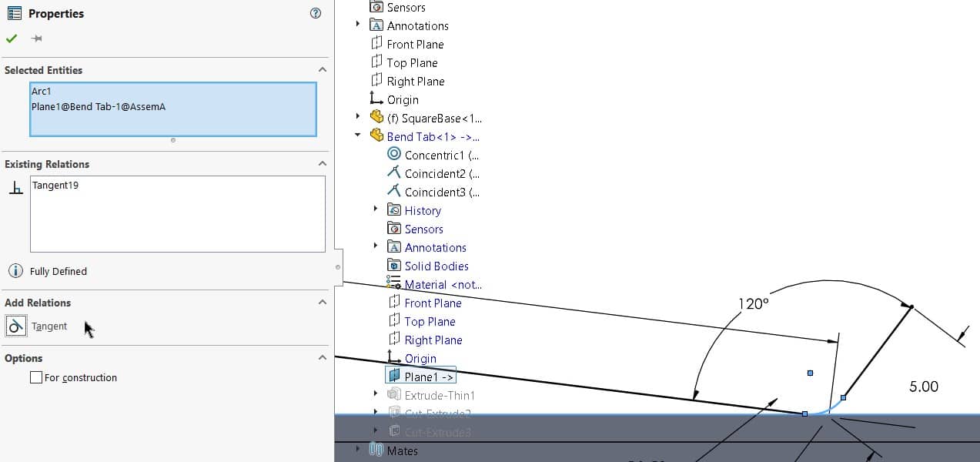Enable the For construction checkbox
The height and width of the screenshot is (462, 980).
tap(35, 377)
